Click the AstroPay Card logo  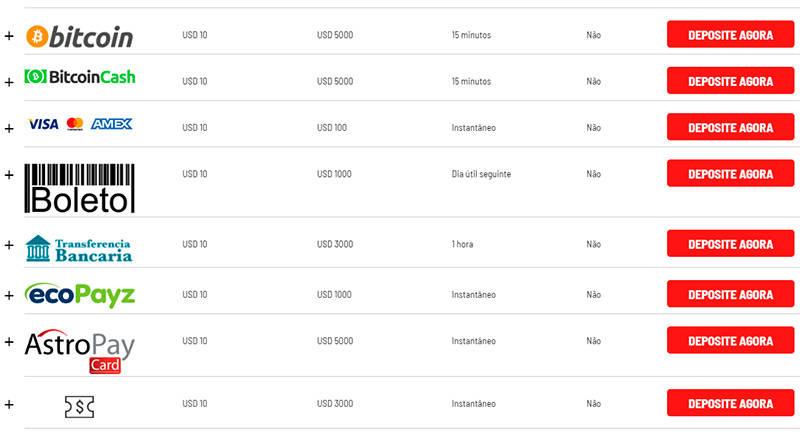tap(80, 351)
